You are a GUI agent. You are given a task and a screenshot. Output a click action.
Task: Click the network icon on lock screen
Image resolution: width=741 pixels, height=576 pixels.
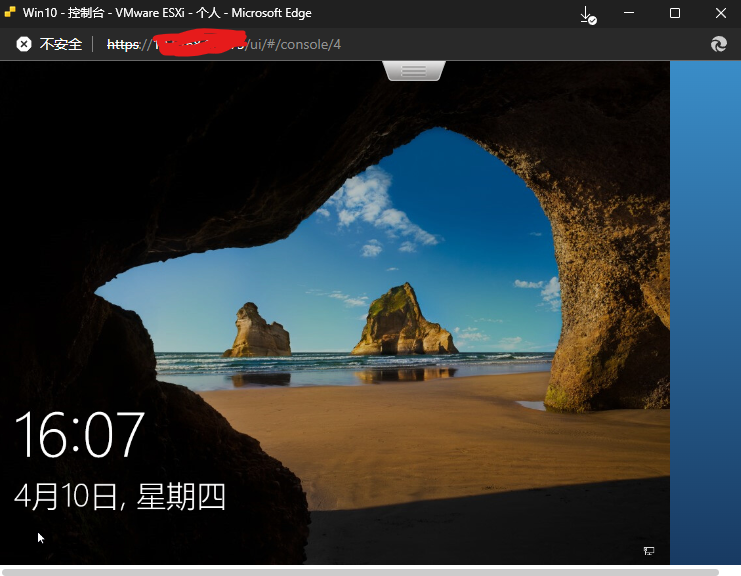649,550
